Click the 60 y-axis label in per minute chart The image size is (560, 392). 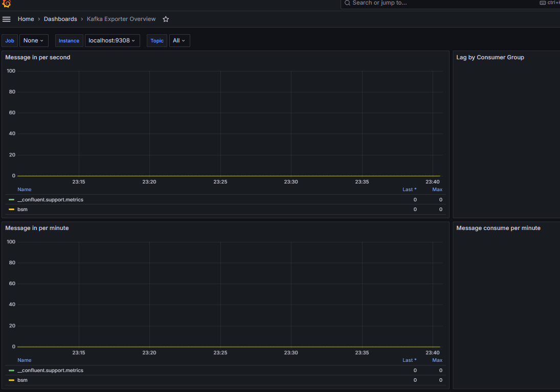point(12,284)
